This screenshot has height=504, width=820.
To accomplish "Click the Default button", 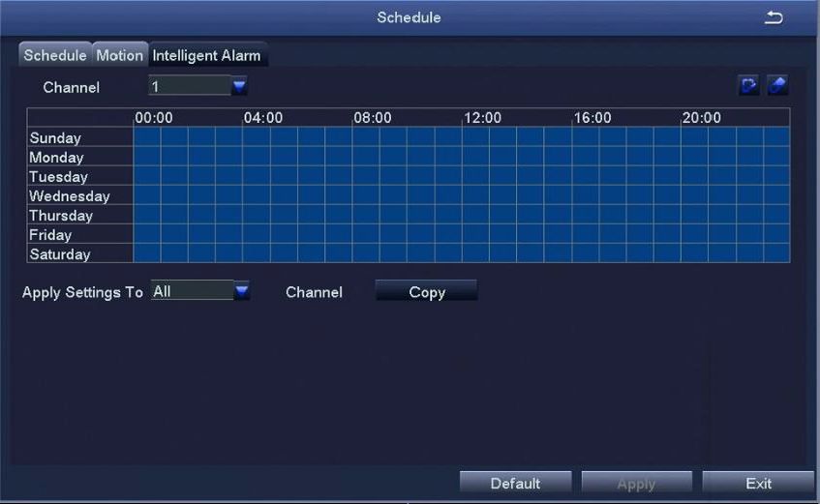I will point(515,484).
